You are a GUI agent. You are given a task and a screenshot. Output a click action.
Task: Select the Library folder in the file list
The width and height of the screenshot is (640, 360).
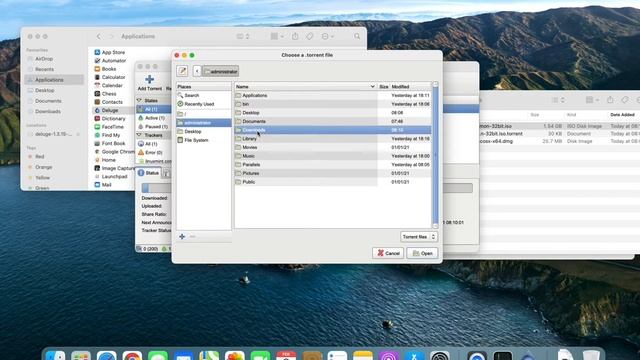point(333,139)
